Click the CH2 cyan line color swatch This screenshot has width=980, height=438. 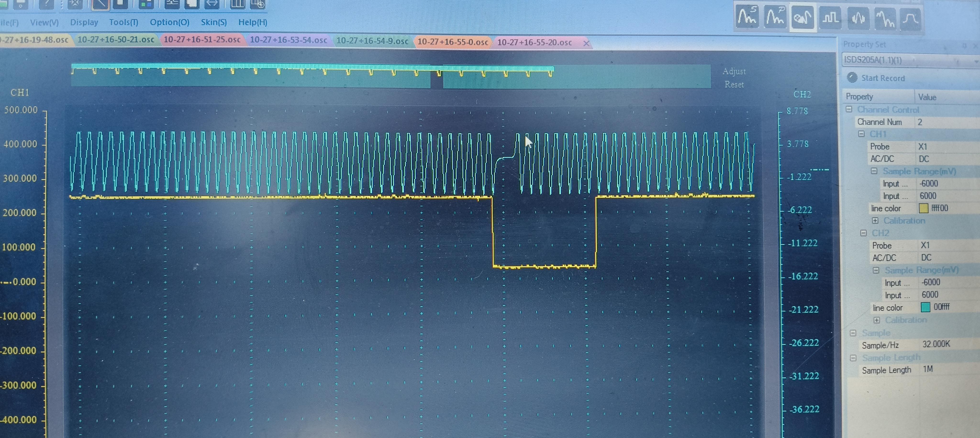pos(925,307)
